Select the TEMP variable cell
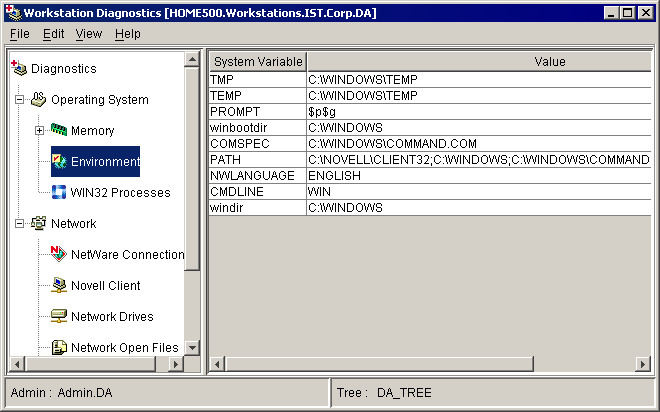Screen dimensions: 660x412 click(258, 96)
